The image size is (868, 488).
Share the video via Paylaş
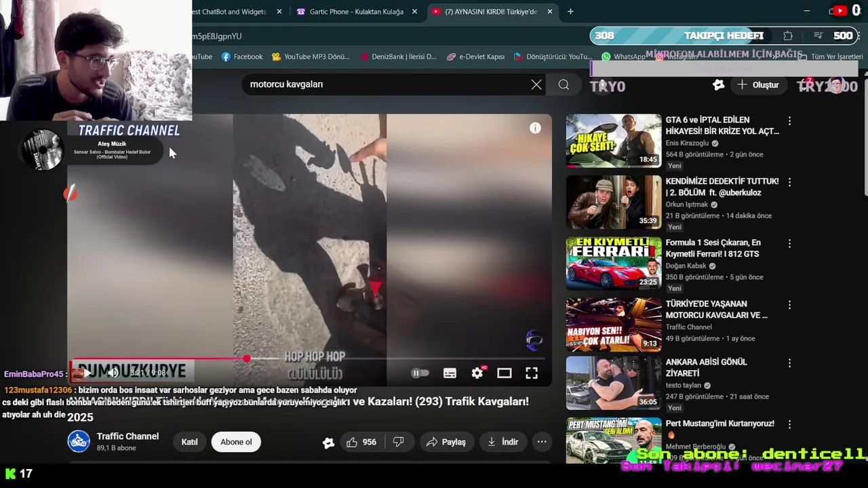[x=446, y=442]
